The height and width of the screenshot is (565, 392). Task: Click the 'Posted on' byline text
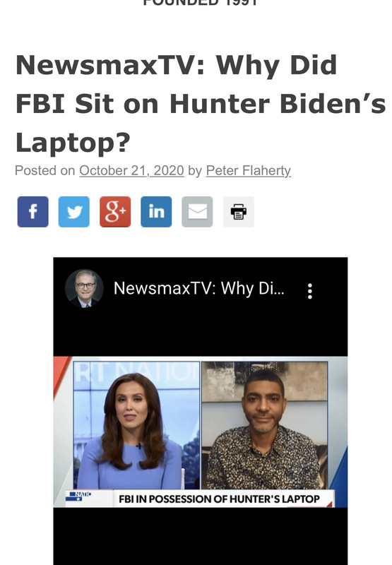(44, 170)
